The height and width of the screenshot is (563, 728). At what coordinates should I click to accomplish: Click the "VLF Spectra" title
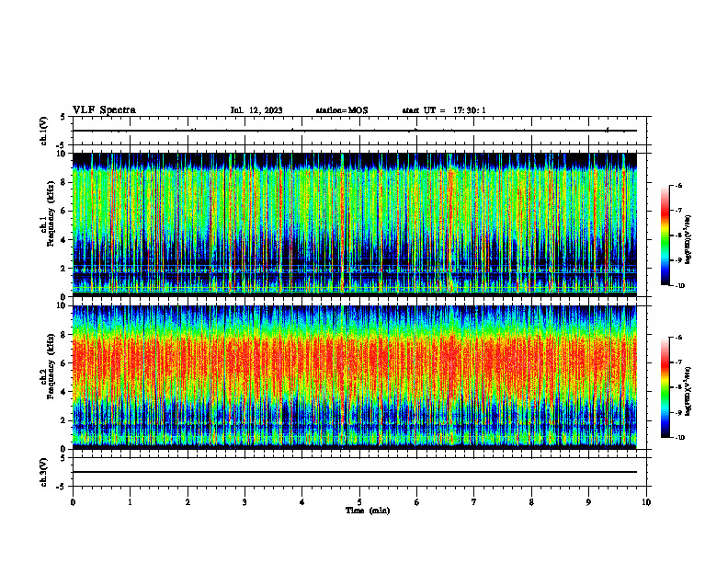coord(104,110)
